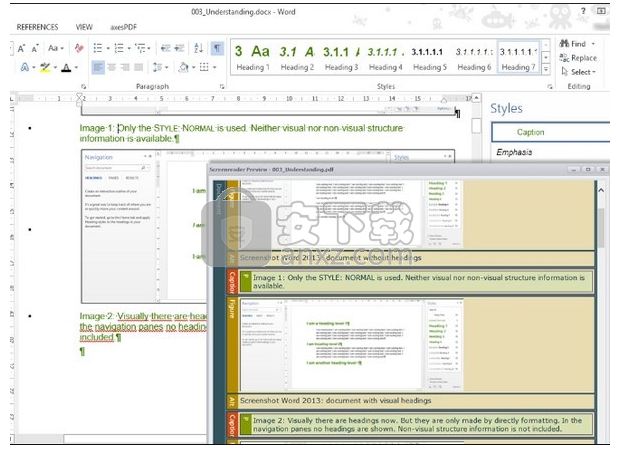Screen dimensions: 618x457
Task: Apply Heading 3 style
Action: click(341, 58)
